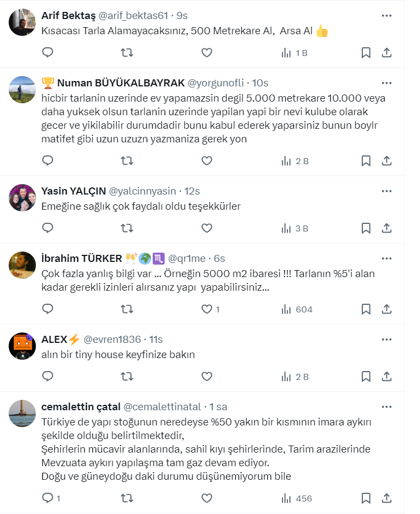Like ALEX's tiny house tweet
420x514 pixels.
point(206,377)
